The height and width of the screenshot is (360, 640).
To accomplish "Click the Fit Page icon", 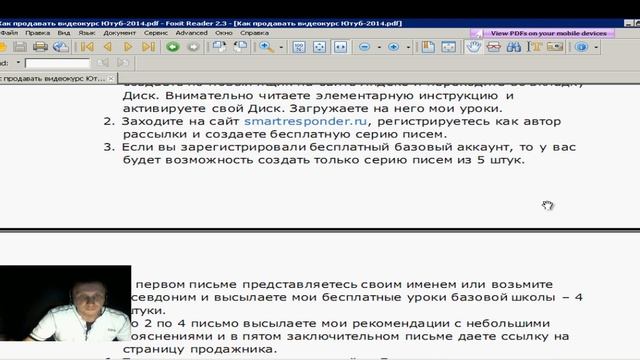I will (x=320, y=47).
